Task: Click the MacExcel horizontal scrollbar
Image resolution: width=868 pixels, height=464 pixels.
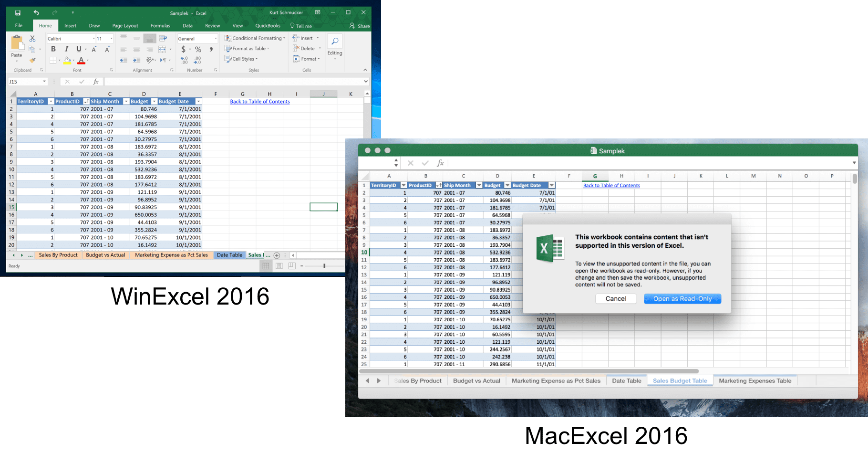Action: point(529,371)
